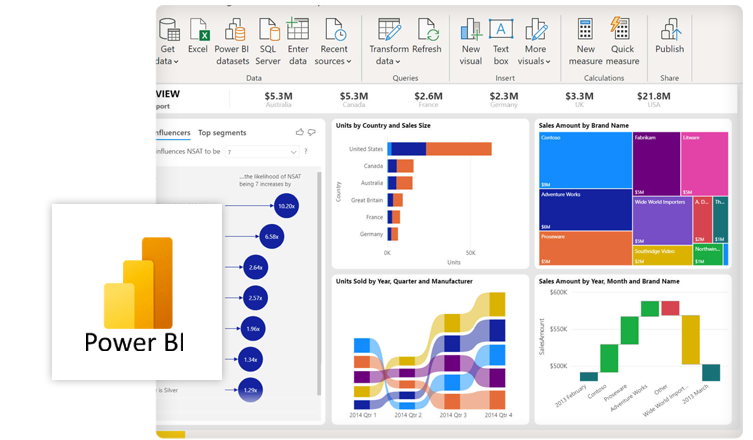753x440 pixels.
Task: Insert a New visual
Action: click(471, 42)
